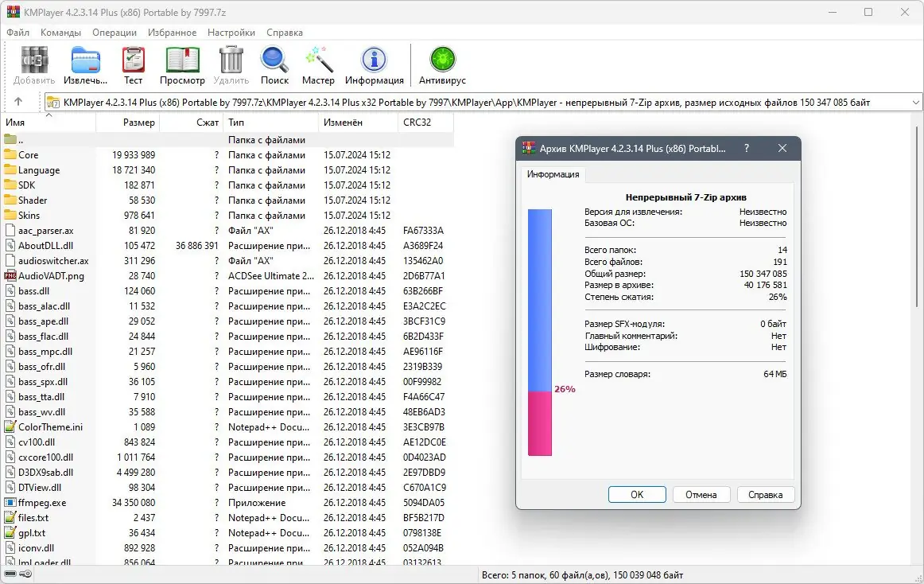Open the Операции menu
Image resolution: width=924 pixels, height=584 pixels.
tap(115, 33)
